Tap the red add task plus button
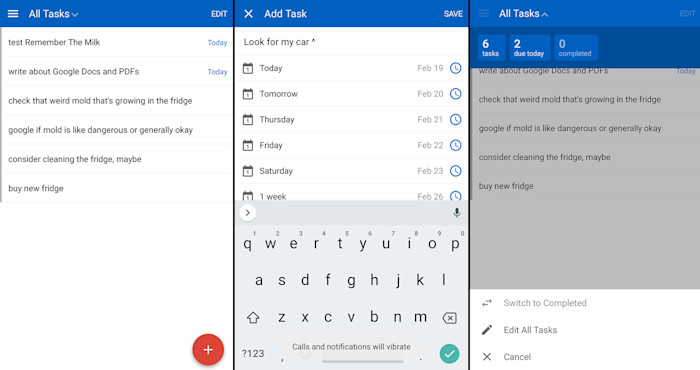The width and height of the screenshot is (700, 370). click(x=208, y=349)
